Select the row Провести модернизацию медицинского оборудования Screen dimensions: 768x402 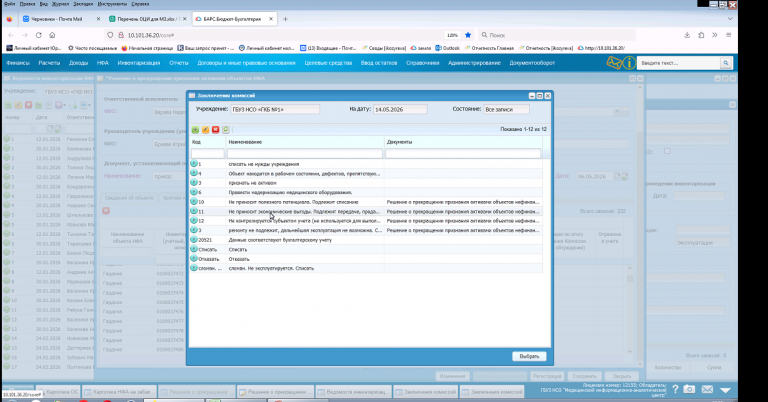[366, 192]
